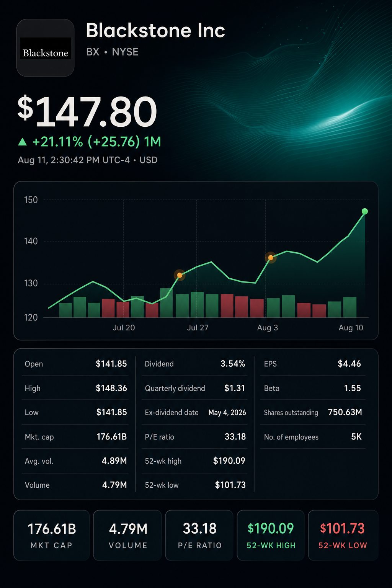Click the 140 y-axis label
The height and width of the screenshot is (588, 392).
pos(31,241)
